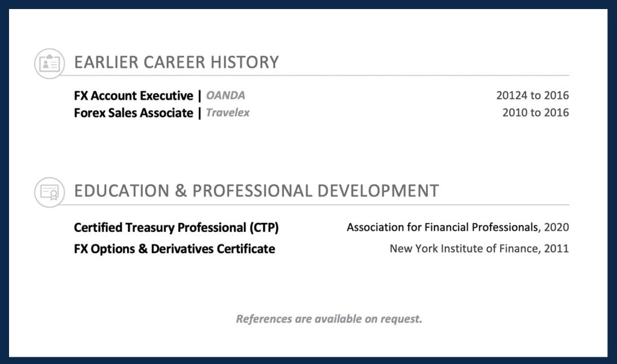Viewport: 617px width, 364px height.
Task: Click the certificate icon beside Education heading
Action: (x=49, y=192)
